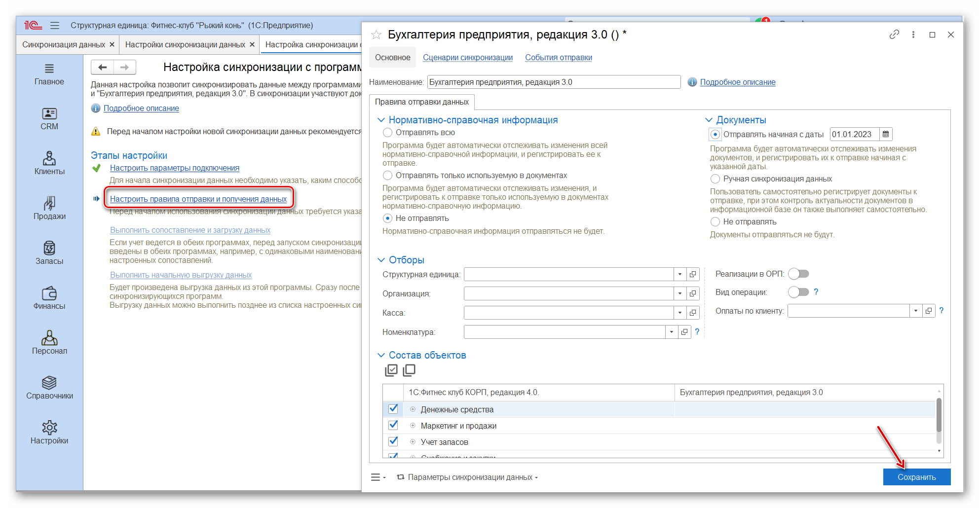
Task: Open the Структурная единица dropdown arrow
Action: pyautogui.click(x=680, y=274)
